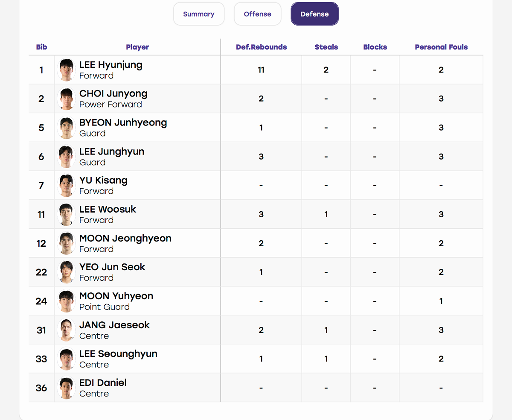Image resolution: width=512 pixels, height=420 pixels.
Task: Click the Def.Rebounds column header
Action: click(x=262, y=47)
